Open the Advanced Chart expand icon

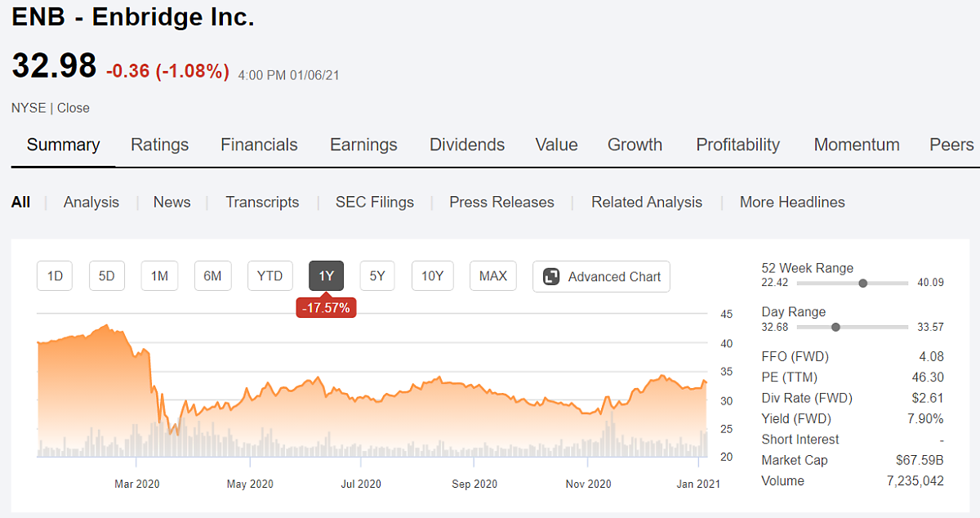click(x=551, y=276)
